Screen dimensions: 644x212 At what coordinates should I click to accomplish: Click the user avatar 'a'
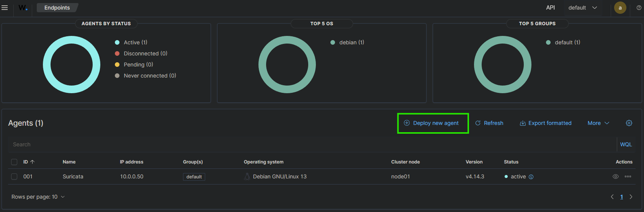[x=620, y=8]
